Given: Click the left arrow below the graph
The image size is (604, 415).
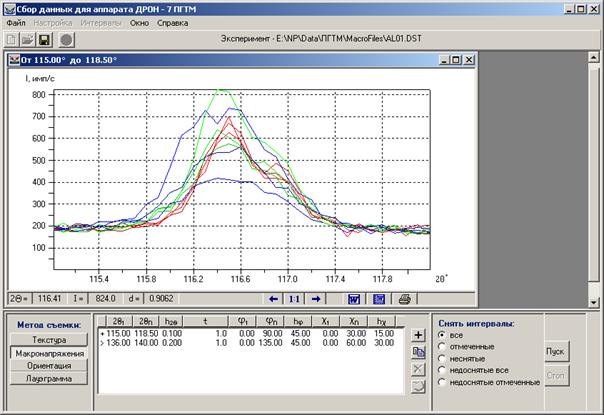Looking at the screenshot, I should pos(273,299).
